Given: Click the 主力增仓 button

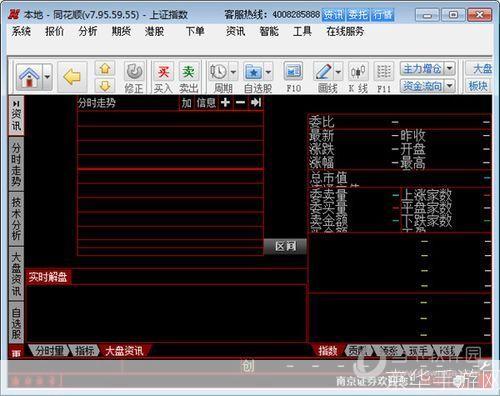Looking at the screenshot, I should coord(422,69).
